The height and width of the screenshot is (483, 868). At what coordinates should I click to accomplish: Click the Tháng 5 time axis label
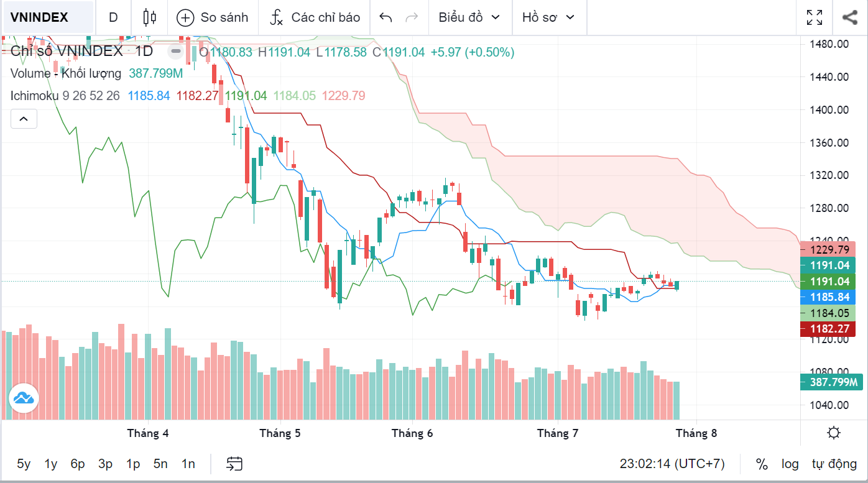[x=280, y=433]
